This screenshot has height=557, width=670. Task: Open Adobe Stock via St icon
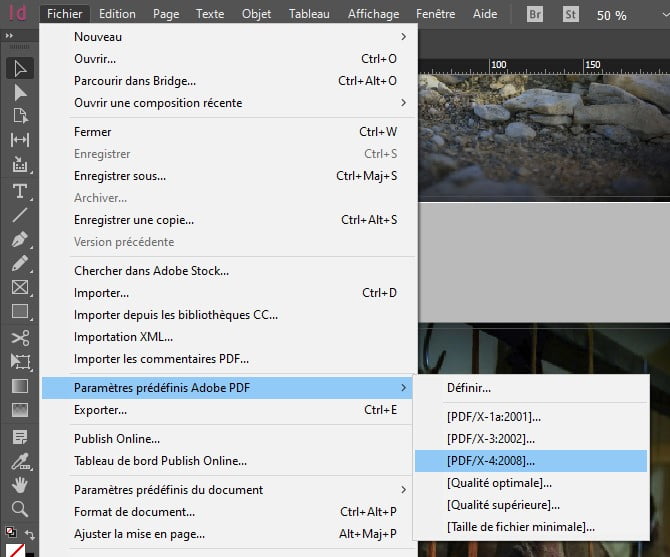tap(572, 15)
